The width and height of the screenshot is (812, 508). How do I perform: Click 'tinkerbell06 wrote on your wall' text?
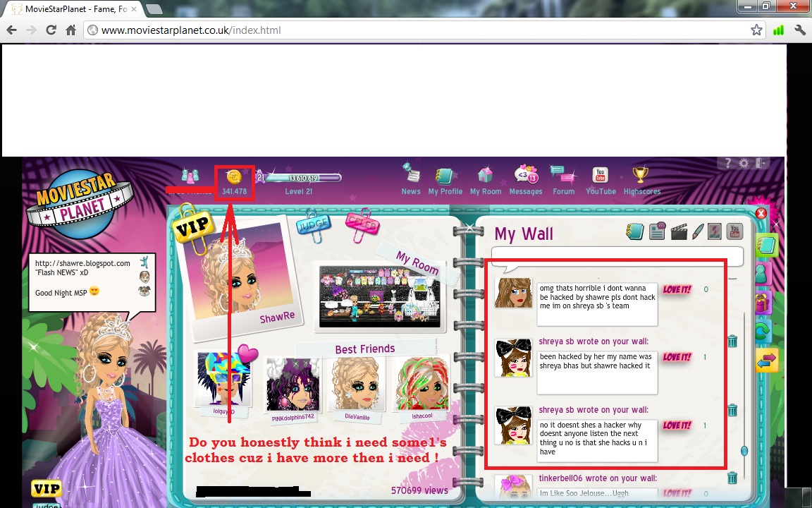(x=598, y=478)
